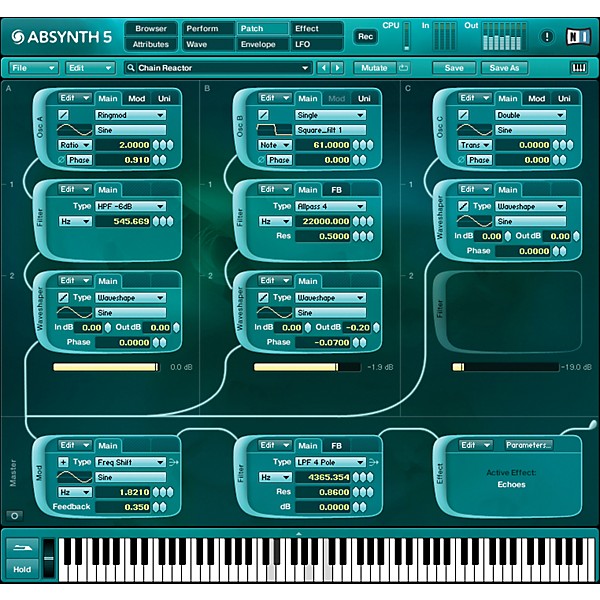Adjust channel A level slider at 0.0 dB

pyautogui.click(x=106, y=367)
